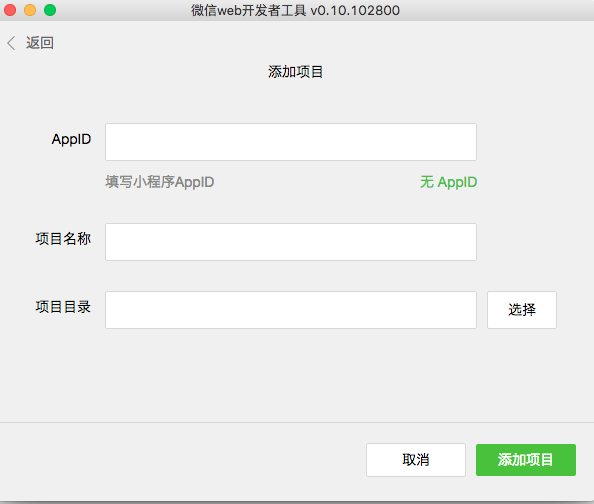Choose the green 无 AppID link
Screen dimensions: 594x504
point(449,182)
